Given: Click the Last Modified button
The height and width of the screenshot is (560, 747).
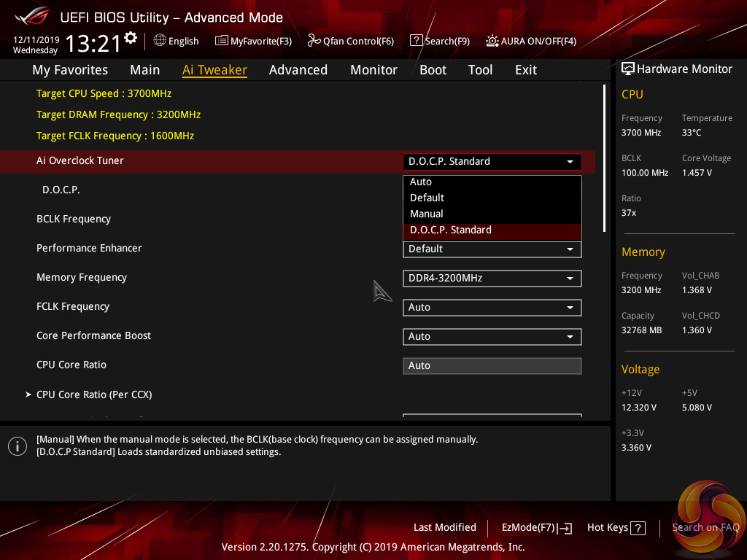Looking at the screenshot, I should tap(445, 528).
